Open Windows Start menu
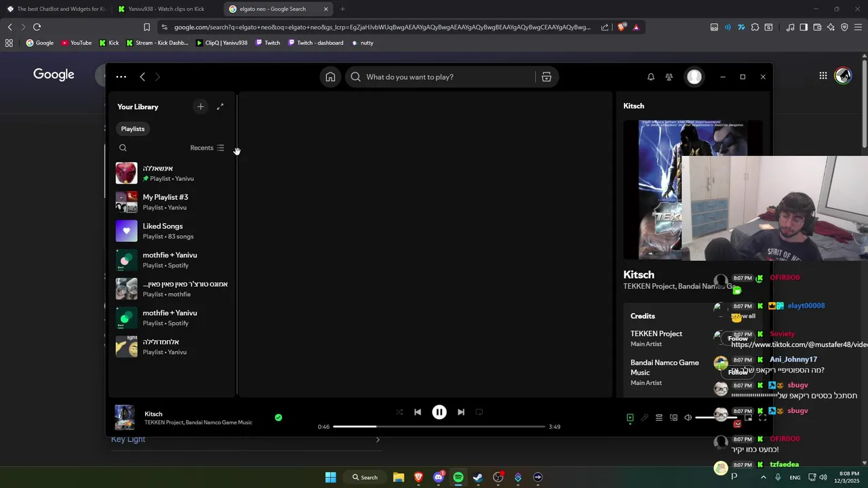The width and height of the screenshot is (868, 488). pos(330,477)
